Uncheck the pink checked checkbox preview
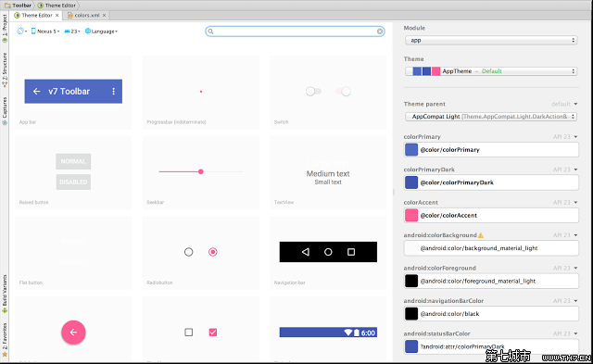593x364 pixels. pos(213,333)
